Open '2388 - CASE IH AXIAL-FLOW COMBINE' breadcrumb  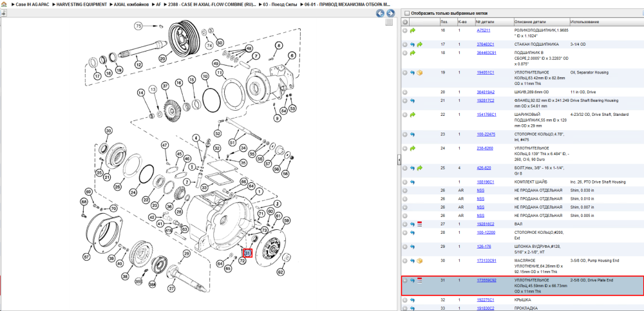tap(212, 4)
